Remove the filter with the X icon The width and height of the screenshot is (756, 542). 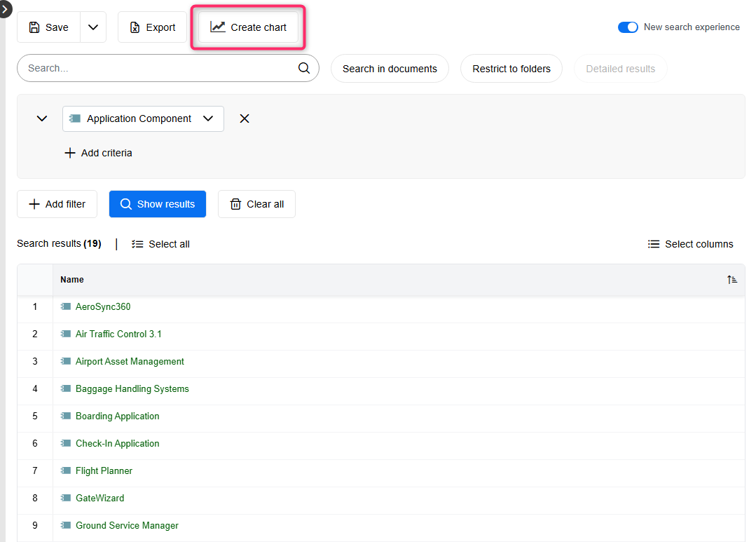click(244, 118)
